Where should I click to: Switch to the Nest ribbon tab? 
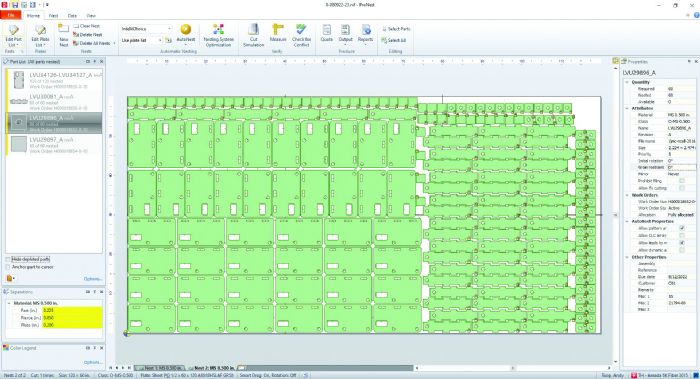coord(53,16)
